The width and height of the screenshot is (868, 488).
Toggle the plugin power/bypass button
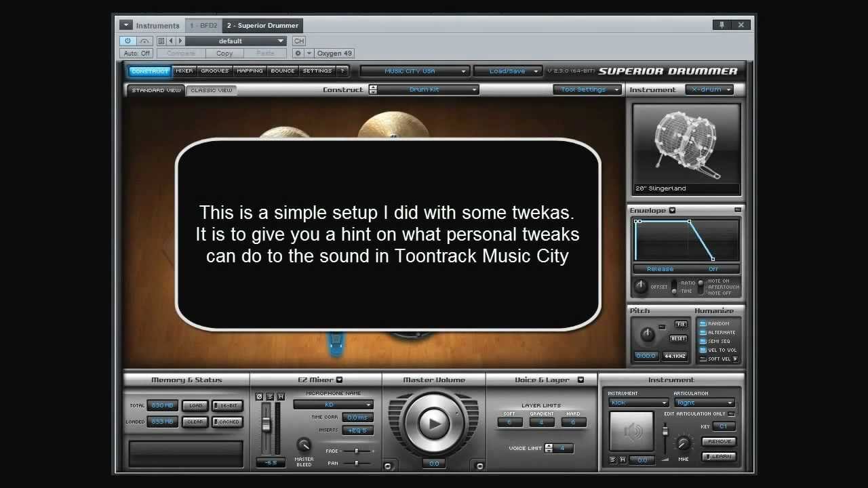point(127,41)
